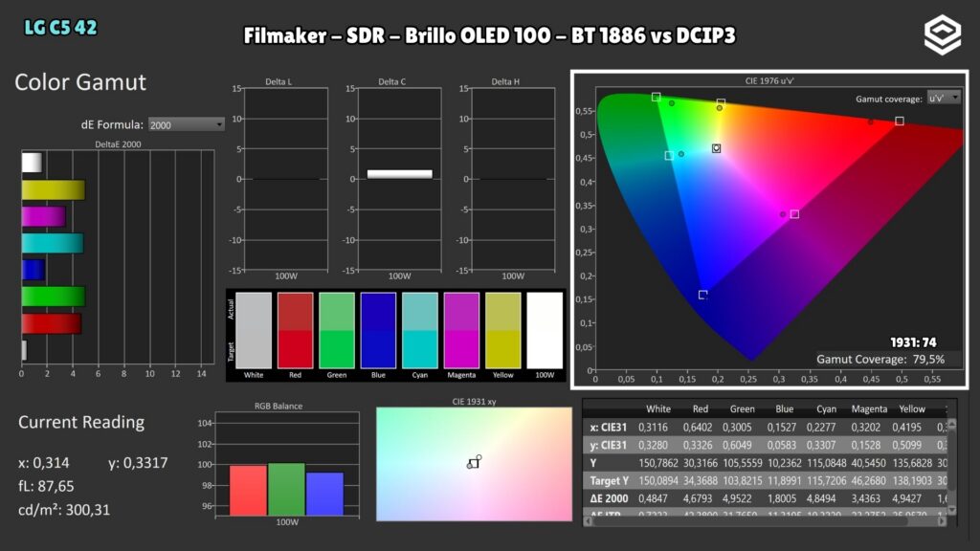Click the cell value 0,4847
Image resolution: width=980 pixels, height=551 pixels.
(653, 498)
